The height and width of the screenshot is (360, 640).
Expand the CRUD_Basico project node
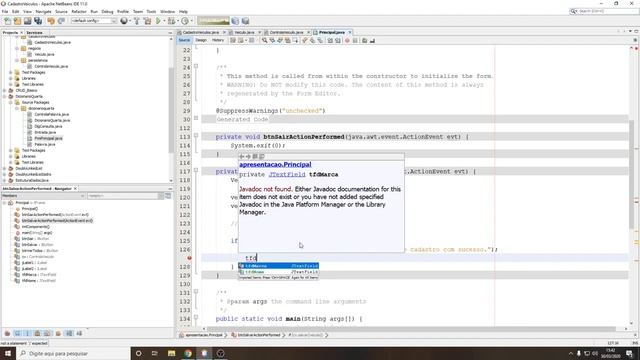pos(5,90)
